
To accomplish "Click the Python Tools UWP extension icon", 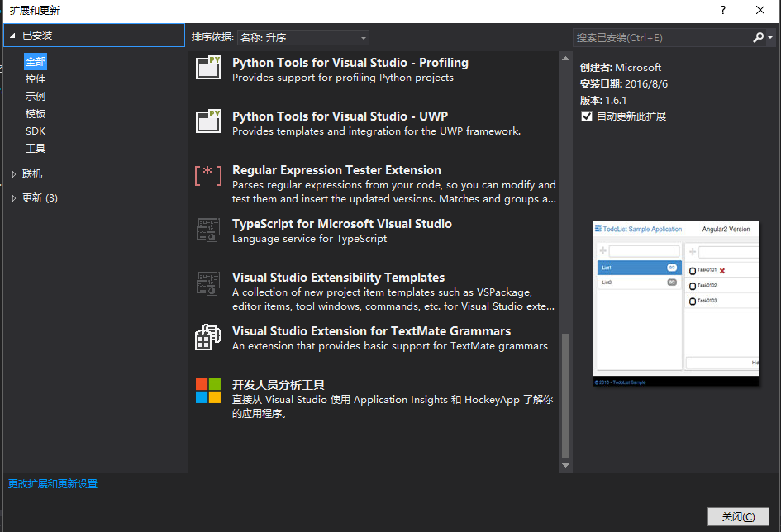I will coord(208,121).
